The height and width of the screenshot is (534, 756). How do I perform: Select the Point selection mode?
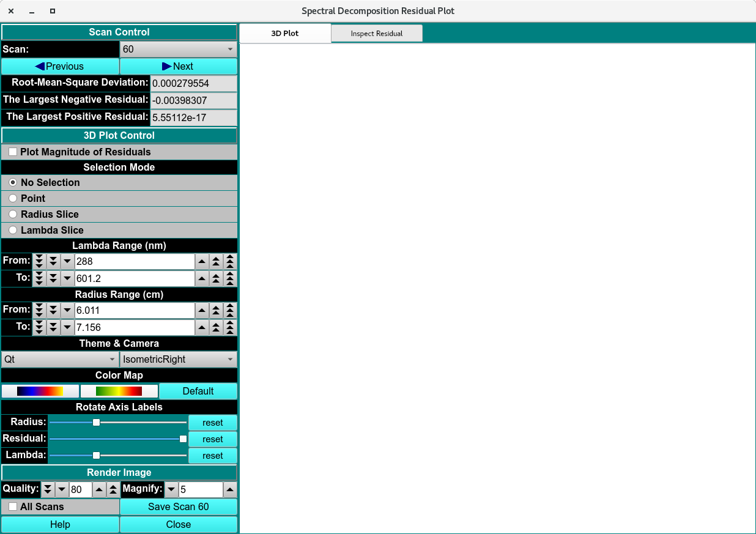[13, 198]
